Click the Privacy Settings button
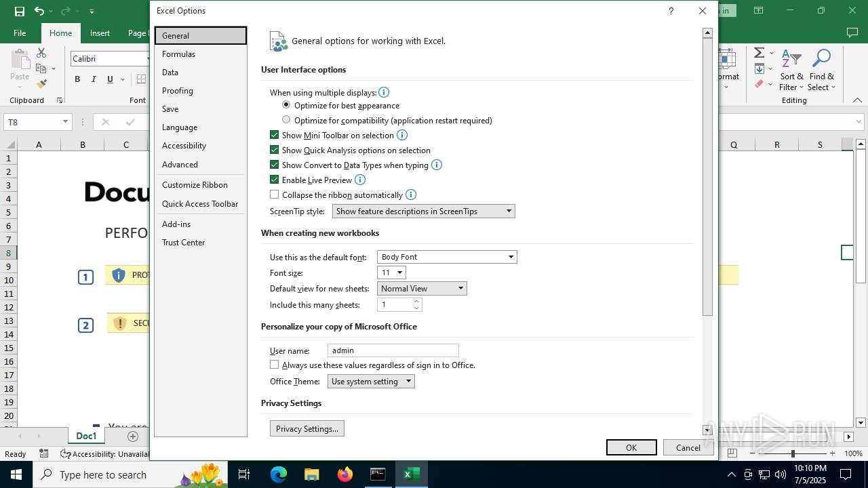This screenshot has width=868, height=488. pos(307,429)
